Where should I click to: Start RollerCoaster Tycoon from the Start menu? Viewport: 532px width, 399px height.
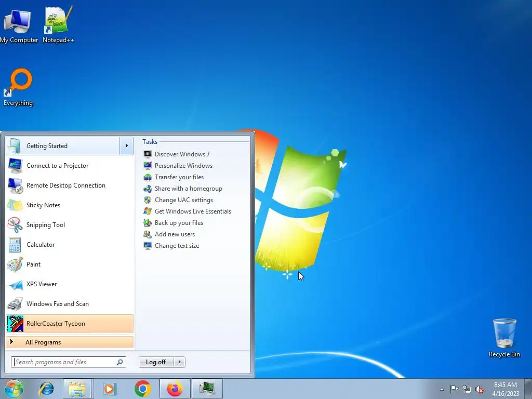pyautogui.click(x=70, y=323)
